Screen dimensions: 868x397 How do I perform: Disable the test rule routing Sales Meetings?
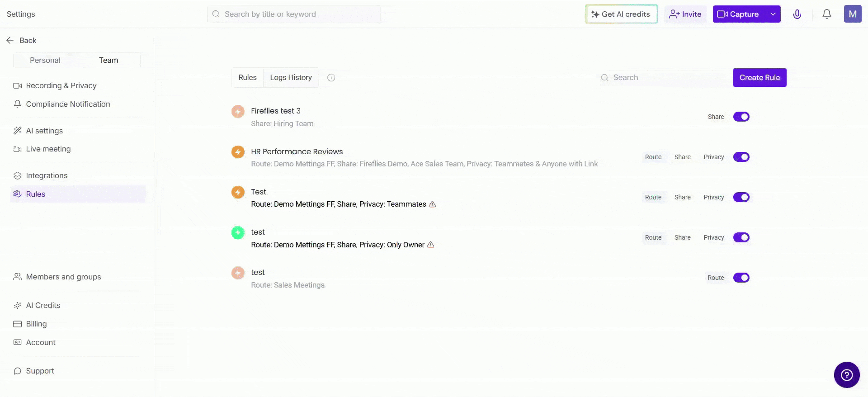click(x=741, y=278)
